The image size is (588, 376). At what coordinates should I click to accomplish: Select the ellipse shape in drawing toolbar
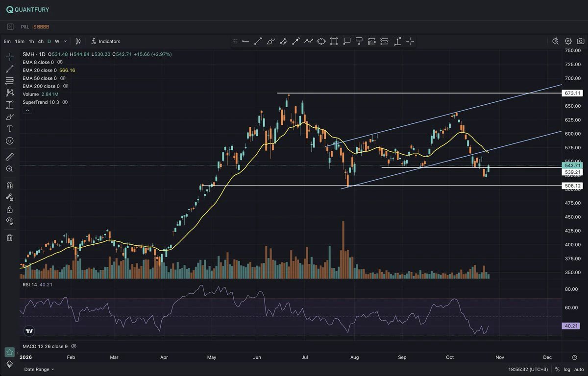click(321, 42)
